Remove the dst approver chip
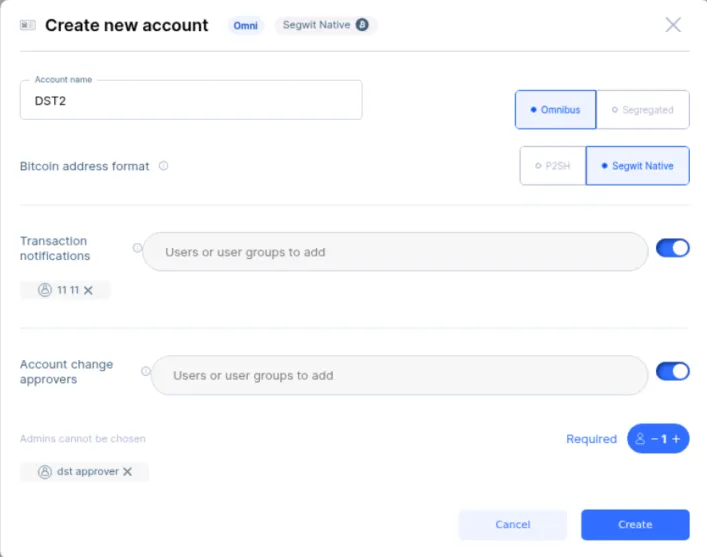Screen dimensions: 707x557 point(128,472)
